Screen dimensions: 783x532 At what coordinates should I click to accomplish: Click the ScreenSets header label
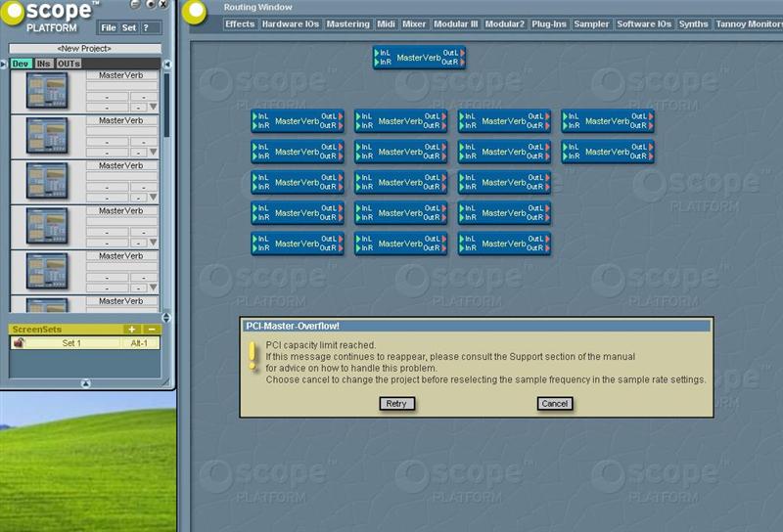point(37,330)
